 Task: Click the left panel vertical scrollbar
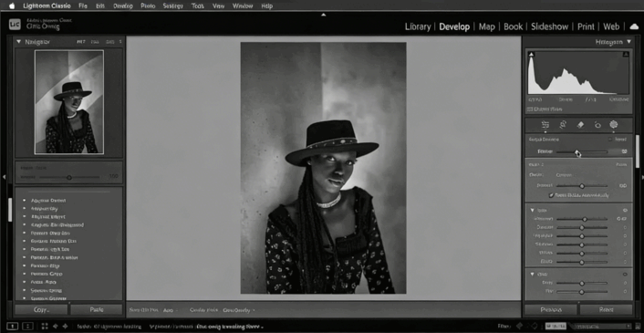click(x=10, y=210)
